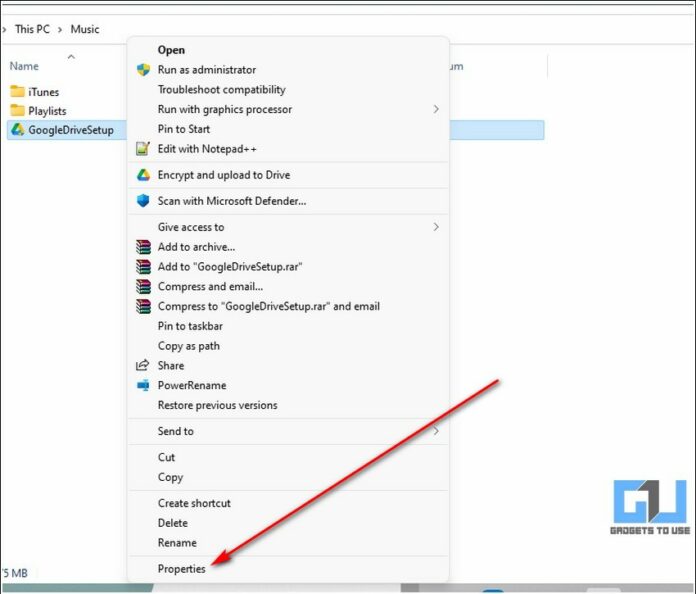Select Edit with Notepad++
696x594 pixels.
[207, 149]
